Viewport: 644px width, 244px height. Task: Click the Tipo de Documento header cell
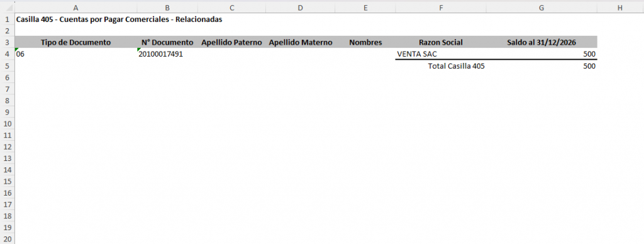click(75, 42)
